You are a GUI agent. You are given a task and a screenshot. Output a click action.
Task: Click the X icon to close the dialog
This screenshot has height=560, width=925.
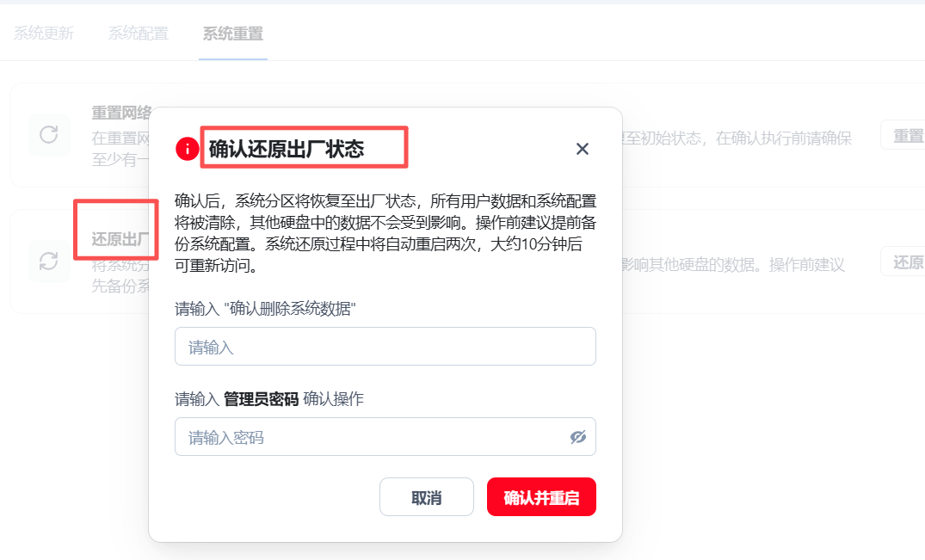click(583, 149)
